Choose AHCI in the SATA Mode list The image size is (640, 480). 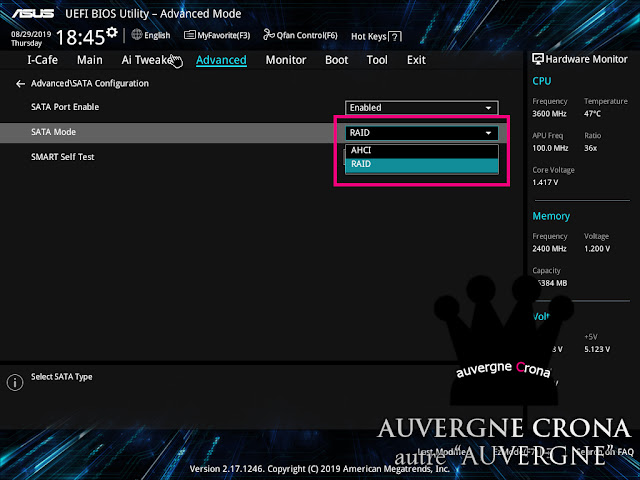422,150
